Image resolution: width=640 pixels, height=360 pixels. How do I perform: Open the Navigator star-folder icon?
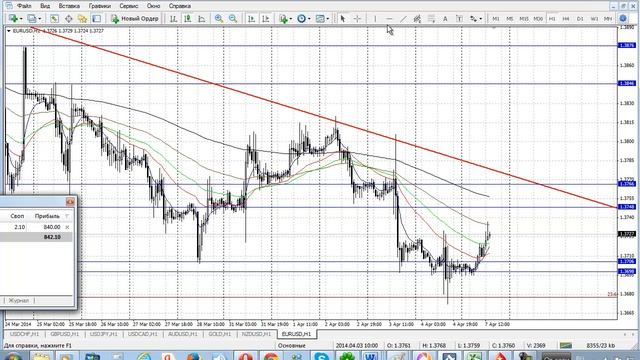[82, 19]
